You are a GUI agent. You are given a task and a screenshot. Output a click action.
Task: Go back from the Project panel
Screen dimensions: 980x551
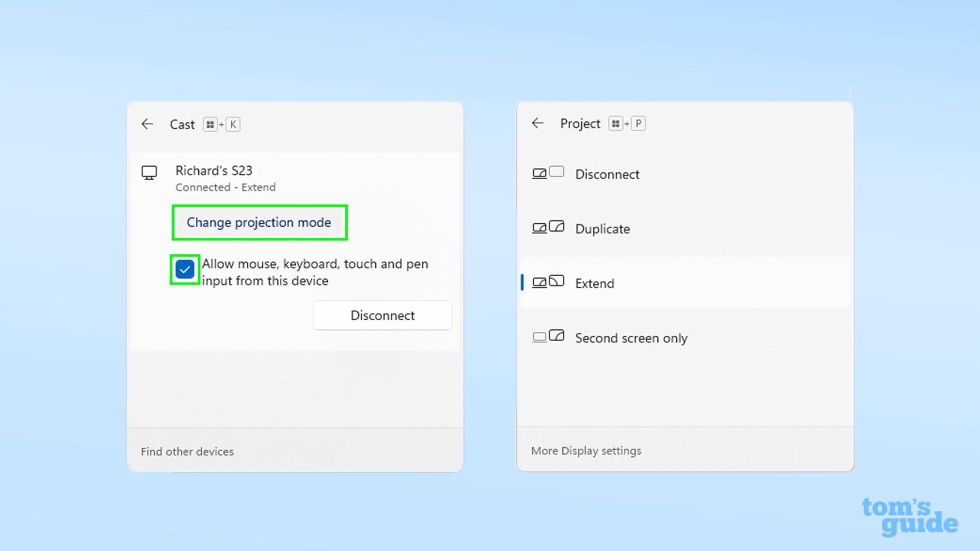click(537, 123)
